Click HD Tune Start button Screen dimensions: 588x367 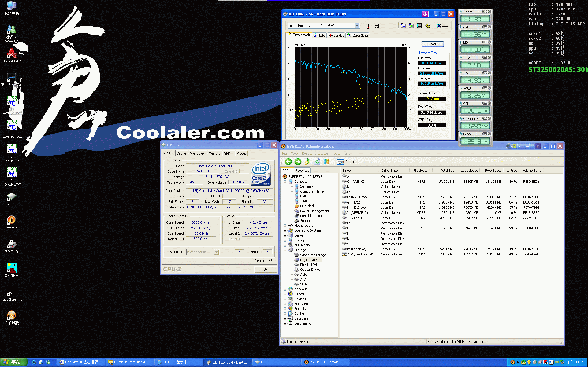click(x=432, y=44)
